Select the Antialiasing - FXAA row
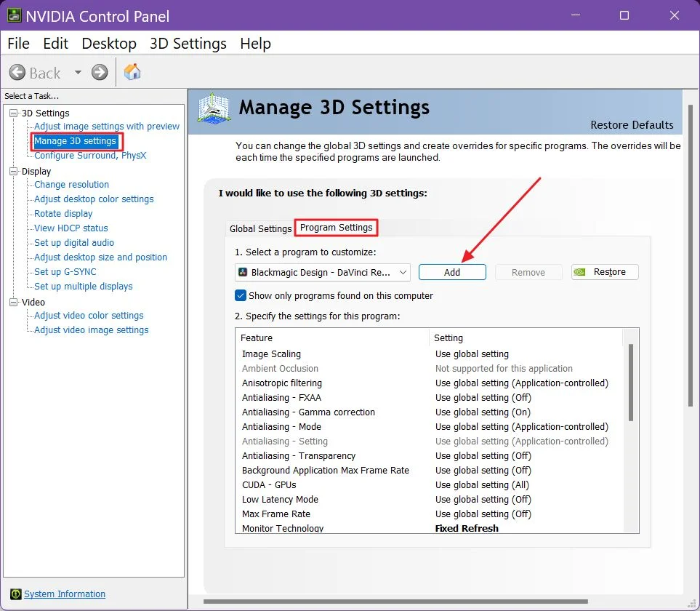This screenshot has width=700, height=611. coord(429,397)
